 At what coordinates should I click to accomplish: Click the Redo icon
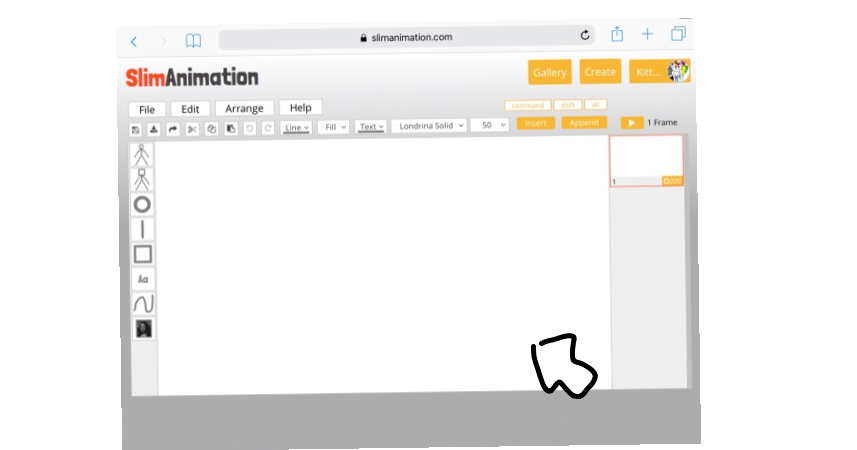[268, 128]
